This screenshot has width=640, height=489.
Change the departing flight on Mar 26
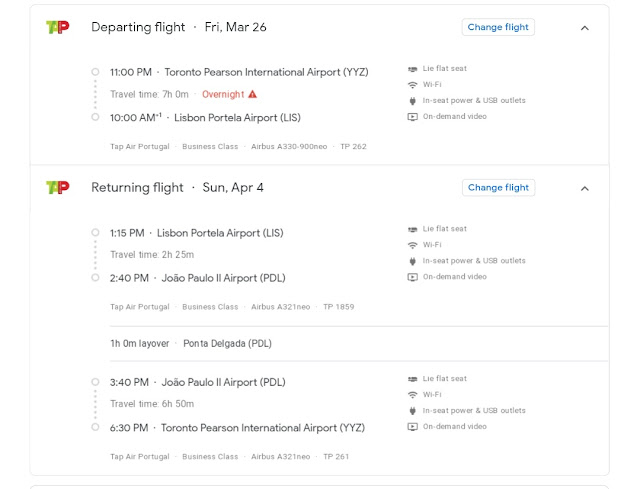(x=498, y=27)
